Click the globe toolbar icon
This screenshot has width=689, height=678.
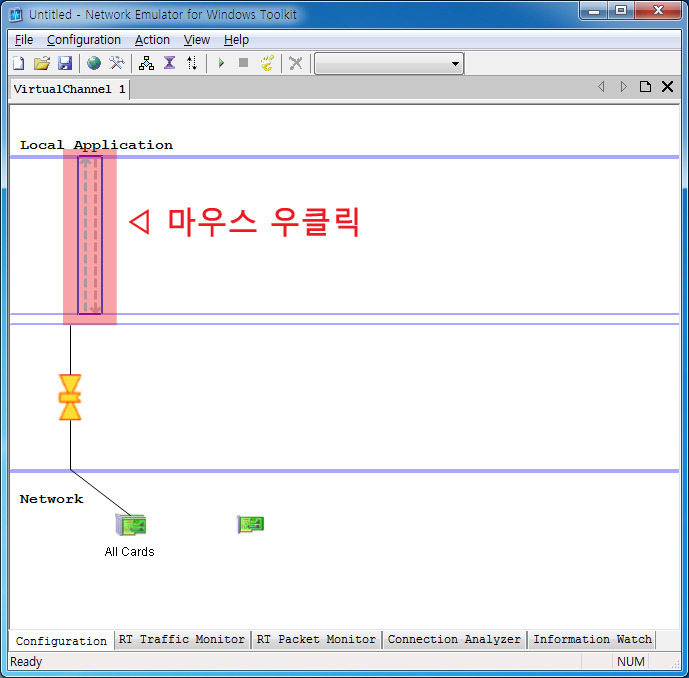coord(94,63)
